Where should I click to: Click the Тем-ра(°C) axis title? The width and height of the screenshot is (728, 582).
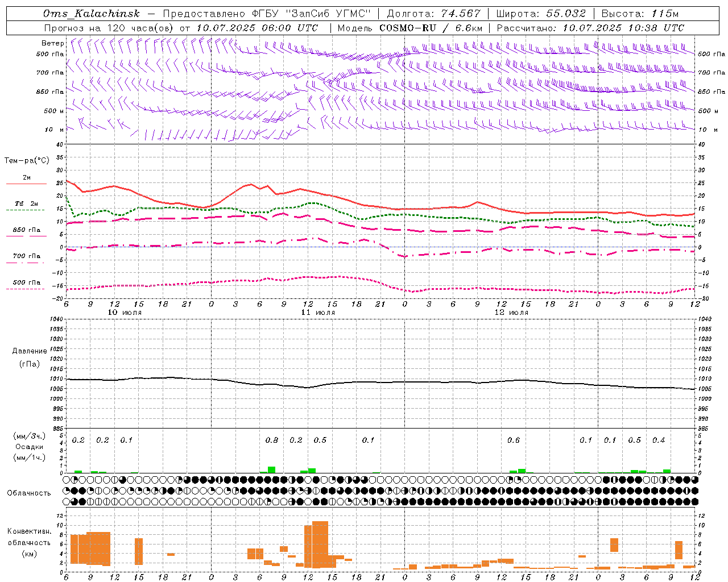[27, 161]
